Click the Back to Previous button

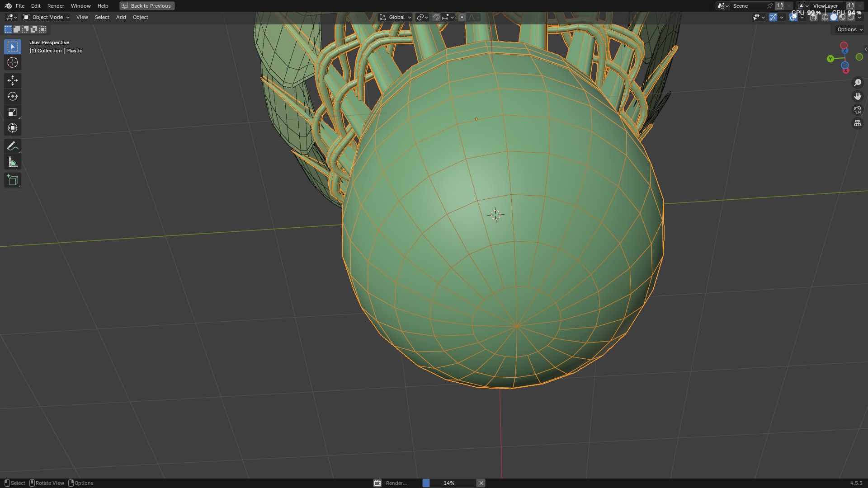tap(147, 6)
